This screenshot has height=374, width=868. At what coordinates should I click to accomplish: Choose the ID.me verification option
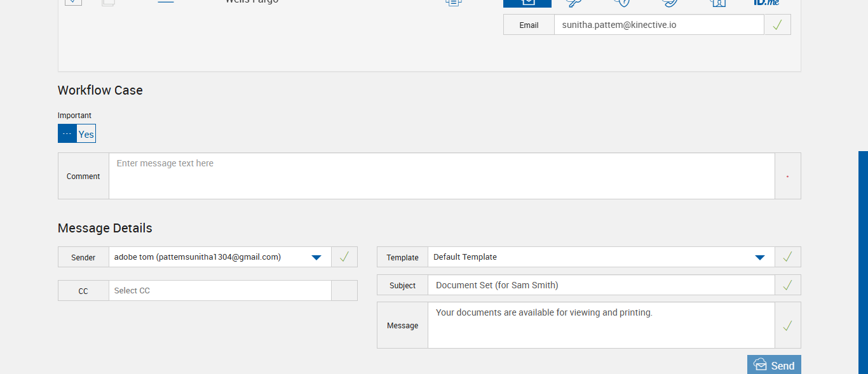click(x=766, y=3)
